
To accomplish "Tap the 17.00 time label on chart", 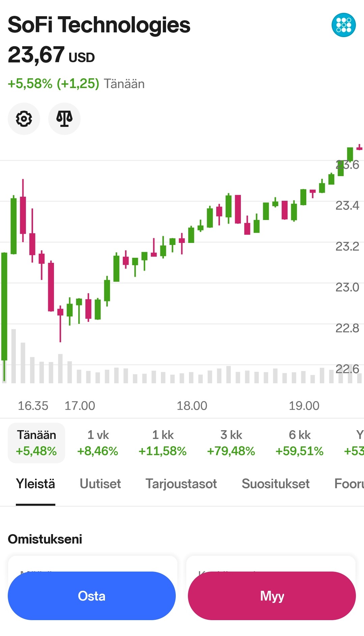I will pos(80,406).
